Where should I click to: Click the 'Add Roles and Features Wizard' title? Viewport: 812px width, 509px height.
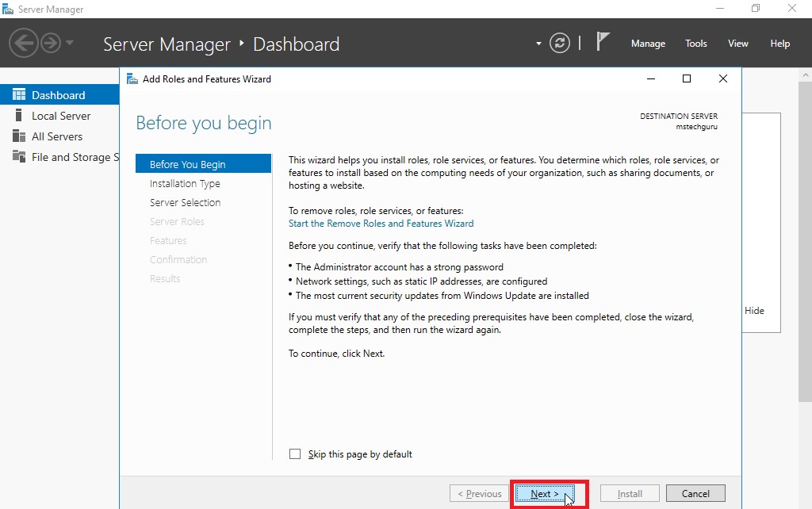tap(207, 79)
